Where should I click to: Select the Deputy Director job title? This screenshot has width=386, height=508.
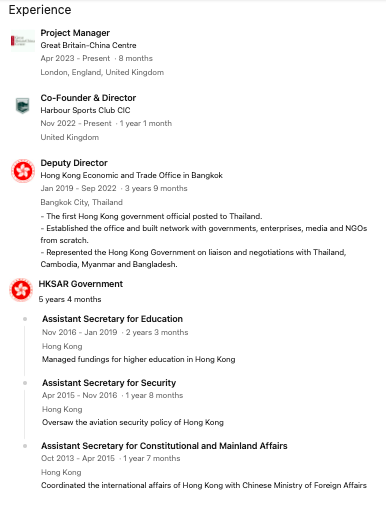74,163
